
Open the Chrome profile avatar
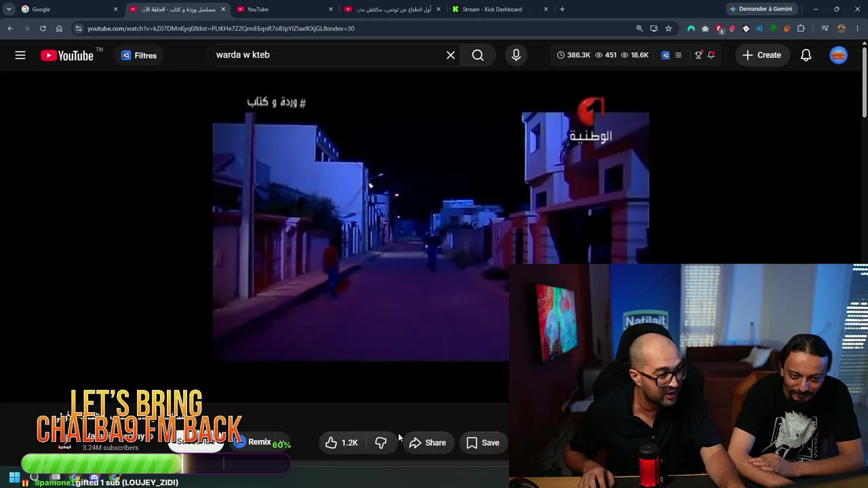pyautogui.click(x=842, y=28)
